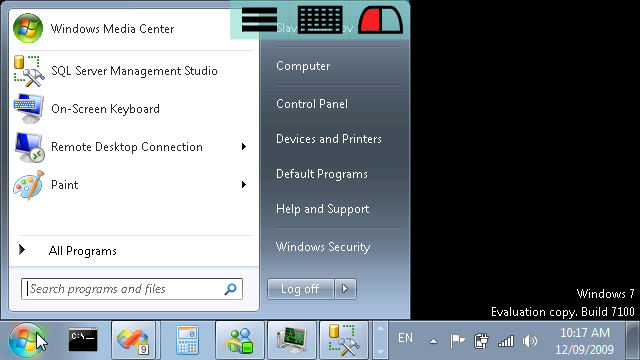Show the keyboard via the overlay keyboard icon
Viewport: 640px width, 360px height.
tap(320, 20)
